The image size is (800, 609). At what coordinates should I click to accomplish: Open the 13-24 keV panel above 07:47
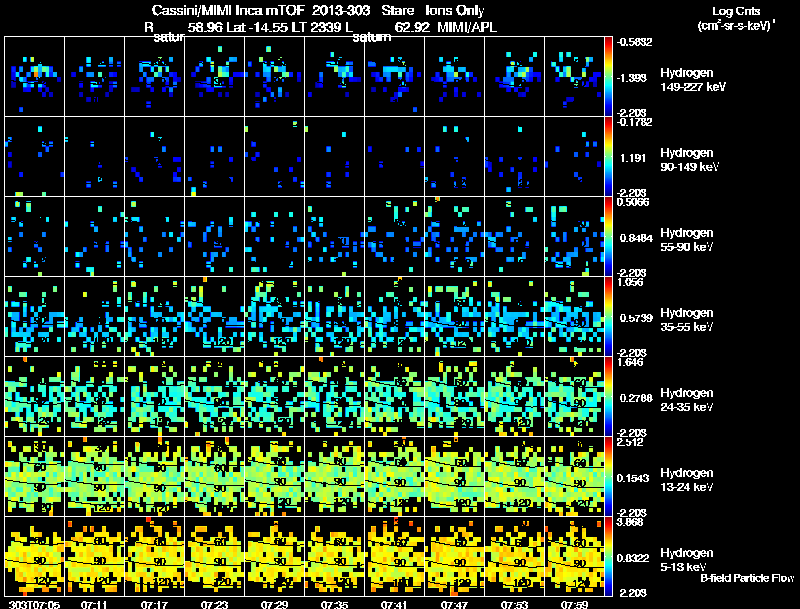pyautogui.click(x=454, y=477)
